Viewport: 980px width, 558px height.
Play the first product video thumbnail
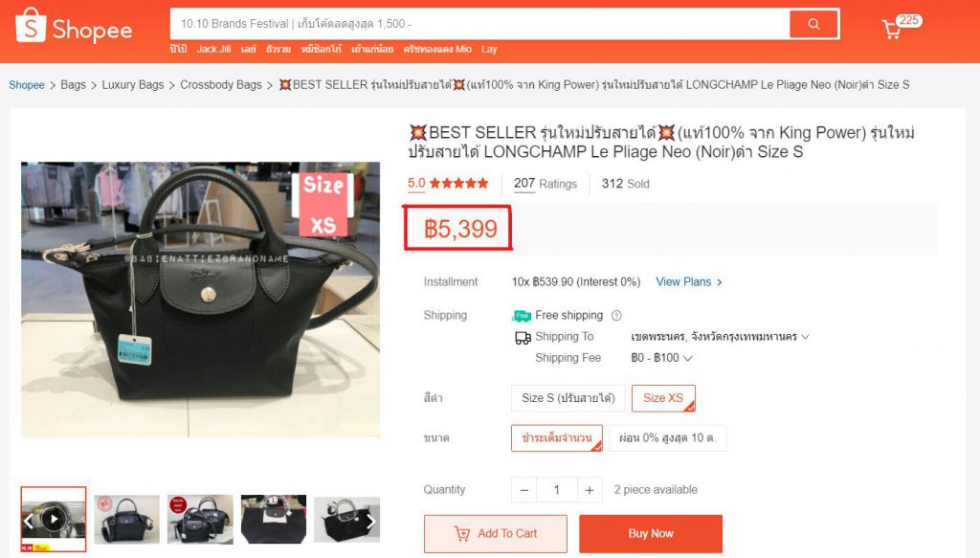[54, 519]
